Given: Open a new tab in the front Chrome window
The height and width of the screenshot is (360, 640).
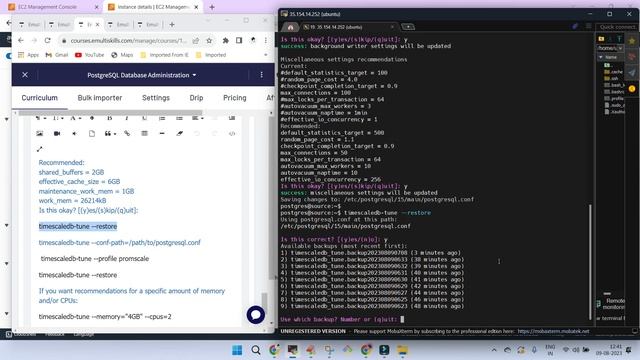Looking at the screenshot, I should pos(172,24).
